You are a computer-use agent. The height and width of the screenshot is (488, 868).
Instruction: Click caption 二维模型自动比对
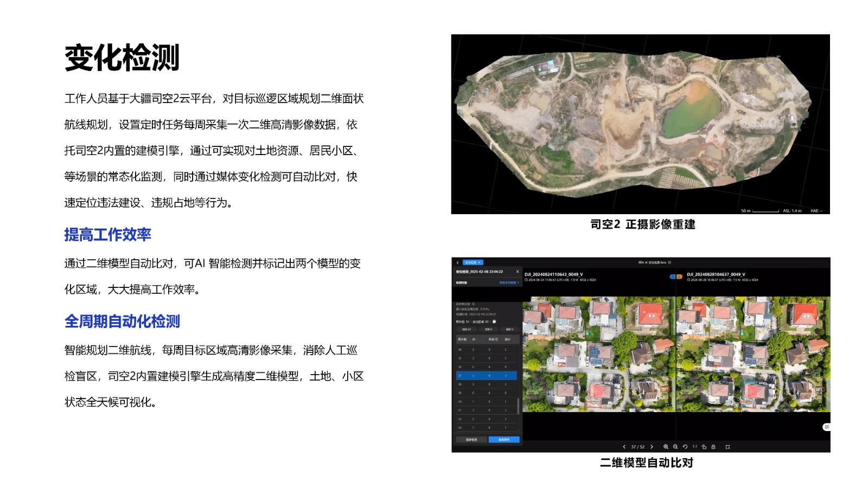(x=647, y=463)
